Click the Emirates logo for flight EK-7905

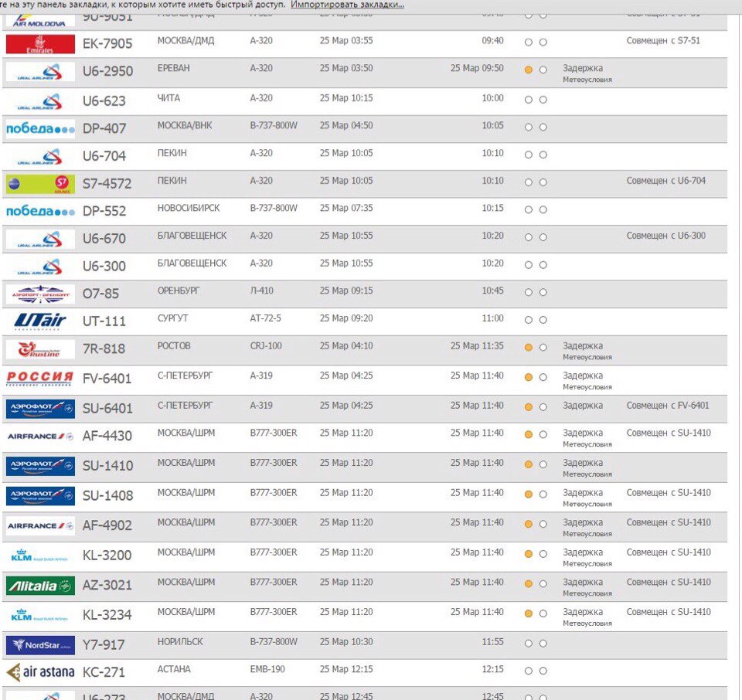pos(40,44)
